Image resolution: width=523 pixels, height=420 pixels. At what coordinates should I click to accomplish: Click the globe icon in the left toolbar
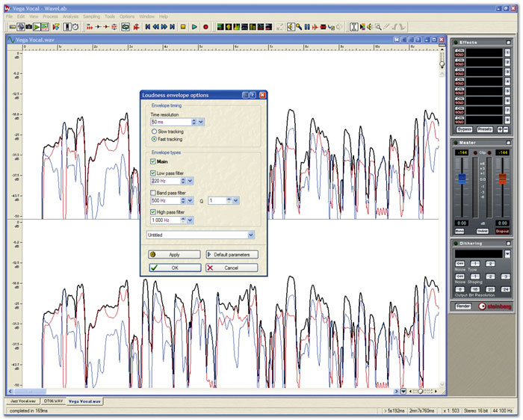point(21,27)
